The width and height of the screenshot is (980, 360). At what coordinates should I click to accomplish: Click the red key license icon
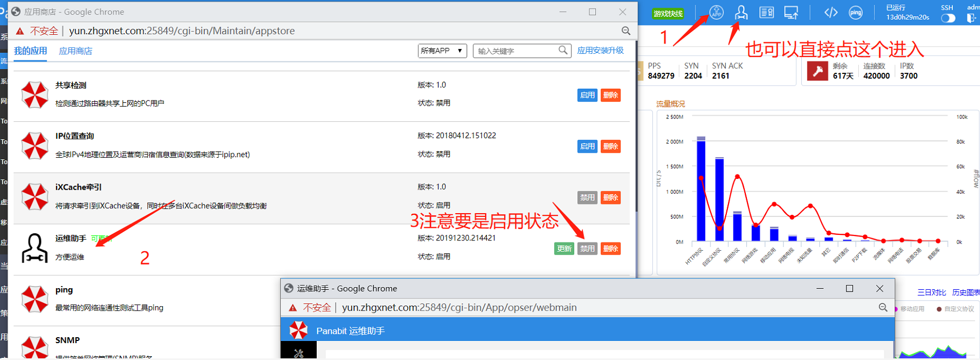pyautogui.click(x=817, y=71)
